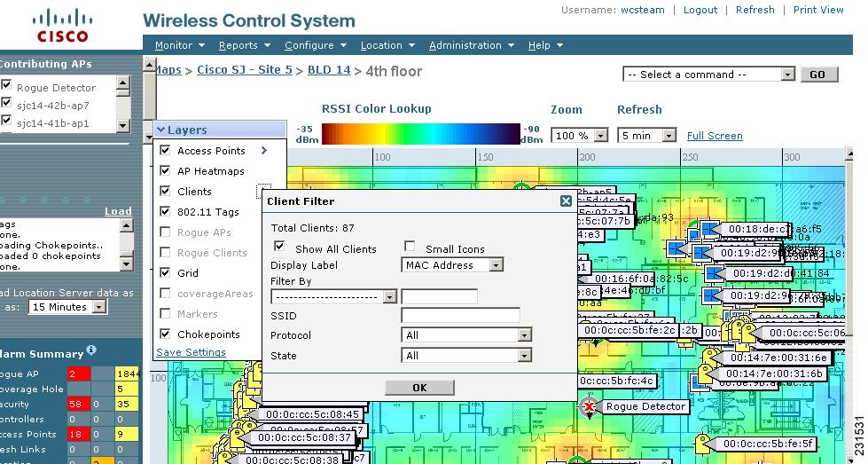868x464 pixels.
Task: Toggle the Grid layer checkbox
Action: pyautogui.click(x=165, y=272)
